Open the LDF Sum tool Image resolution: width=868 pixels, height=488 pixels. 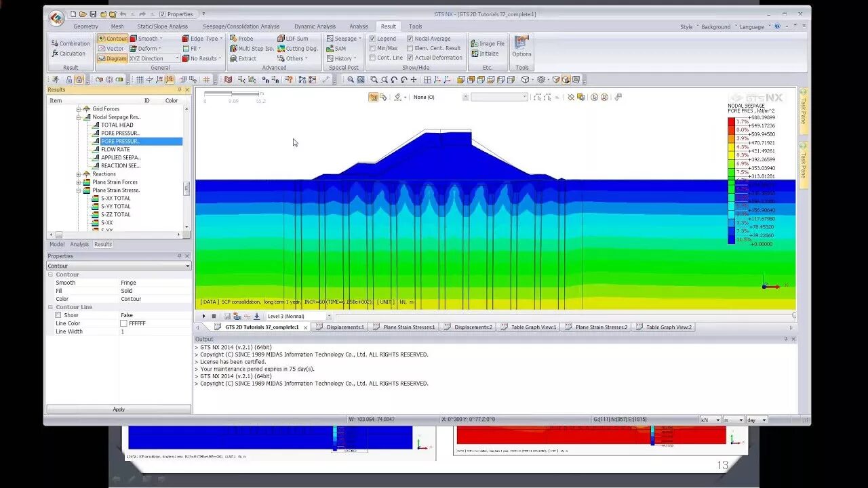coord(292,39)
